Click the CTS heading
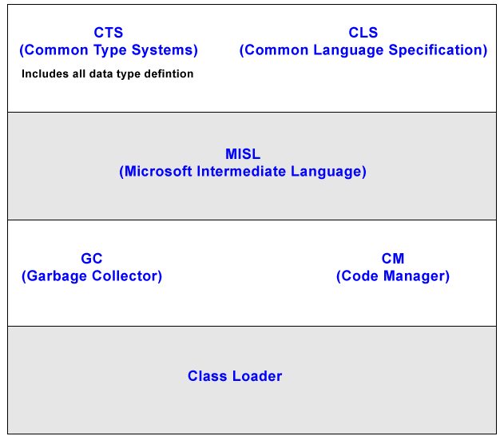Image resolution: width=504 pixels, height=444 pixels. pyautogui.click(x=109, y=33)
